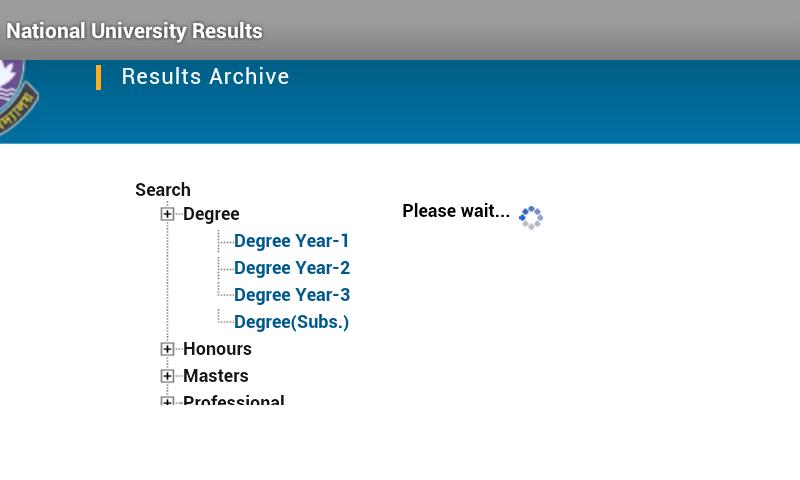Open the Degree(Subs.) results link
Viewport: 800px width, 480px height.
point(291,322)
